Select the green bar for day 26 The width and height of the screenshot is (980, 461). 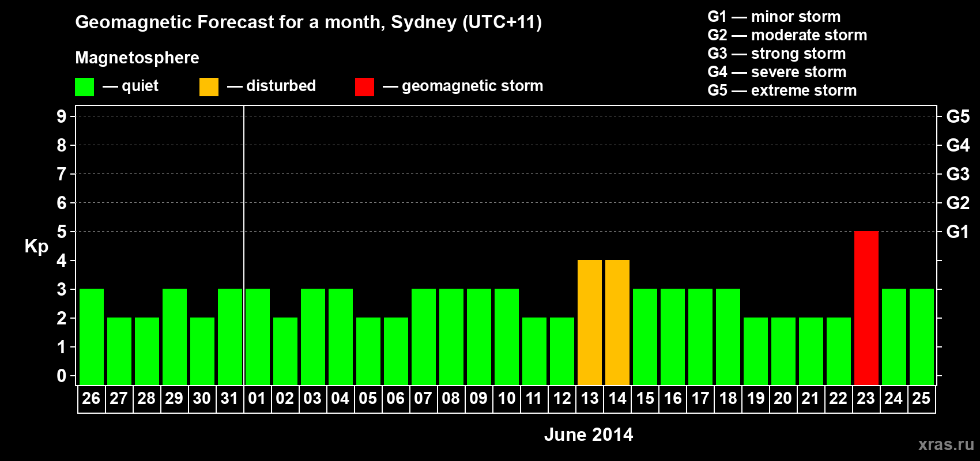(92, 337)
